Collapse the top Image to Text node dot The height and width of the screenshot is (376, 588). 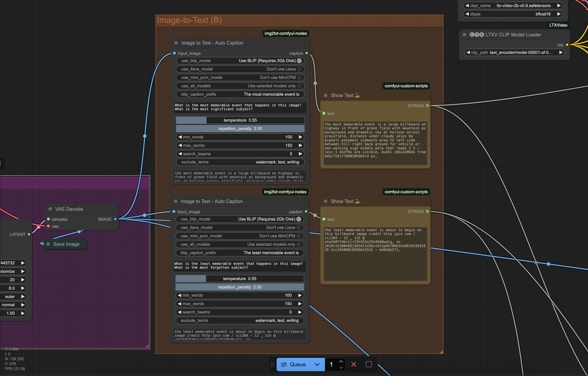(176, 43)
